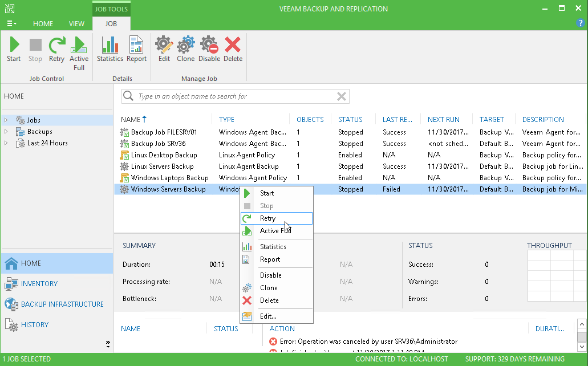588x366 pixels.
Task: Sort by the NEXT RUN column header
Action: tap(443, 120)
